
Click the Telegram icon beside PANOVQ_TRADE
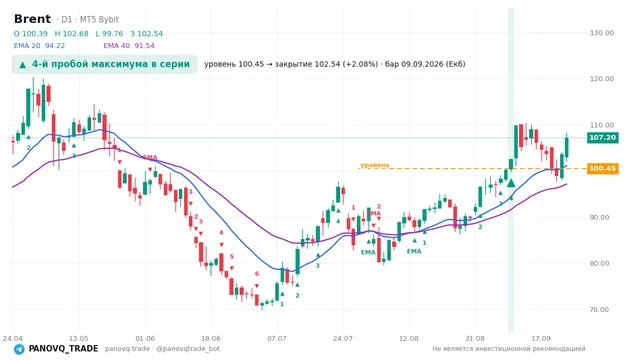(x=19, y=349)
